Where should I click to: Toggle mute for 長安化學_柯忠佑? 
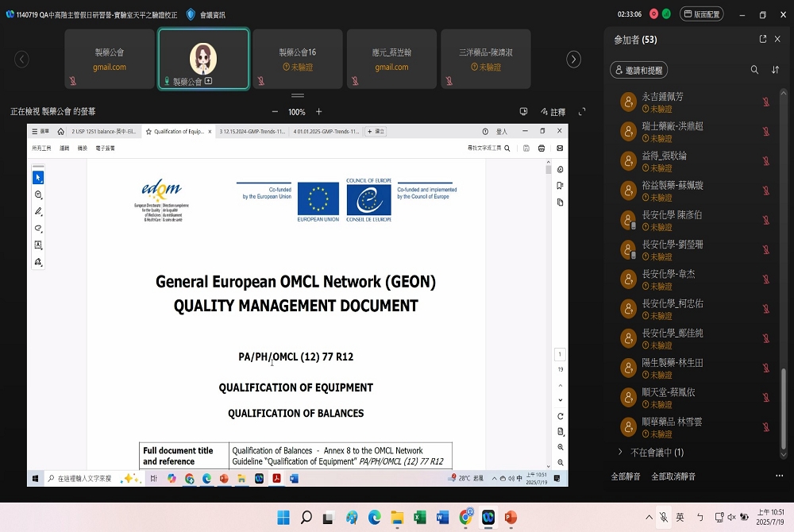pyautogui.click(x=766, y=309)
